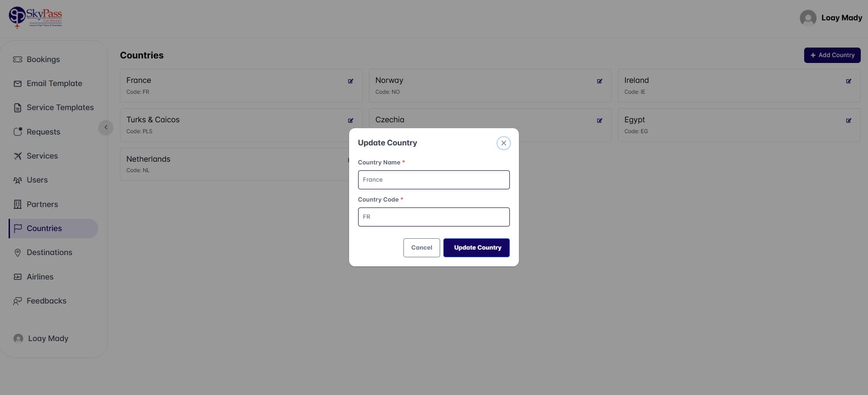This screenshot has width=868, height=395.
Task: Edit the Egypt country card
Action: coord(849,120)
